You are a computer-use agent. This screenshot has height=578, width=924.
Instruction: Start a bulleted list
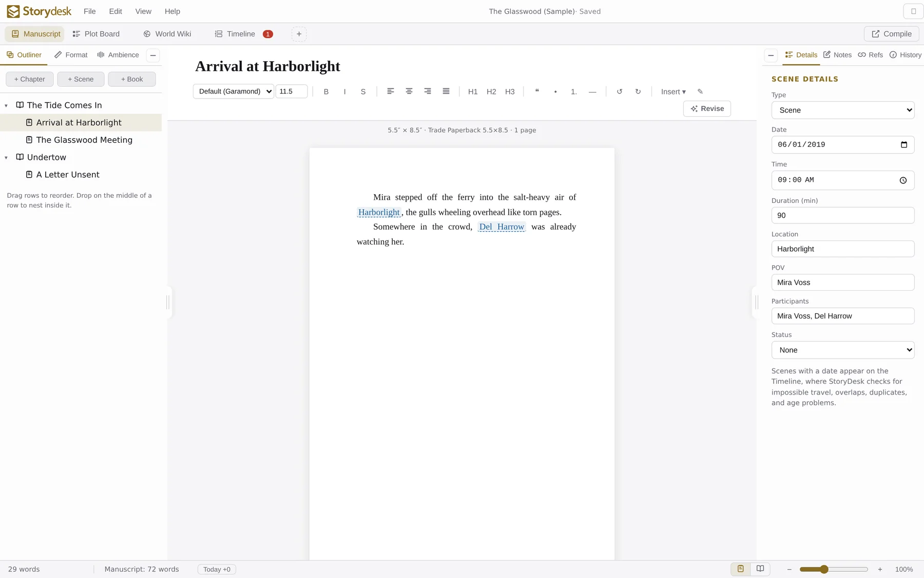pyautogui.click(x=555, y=91)
